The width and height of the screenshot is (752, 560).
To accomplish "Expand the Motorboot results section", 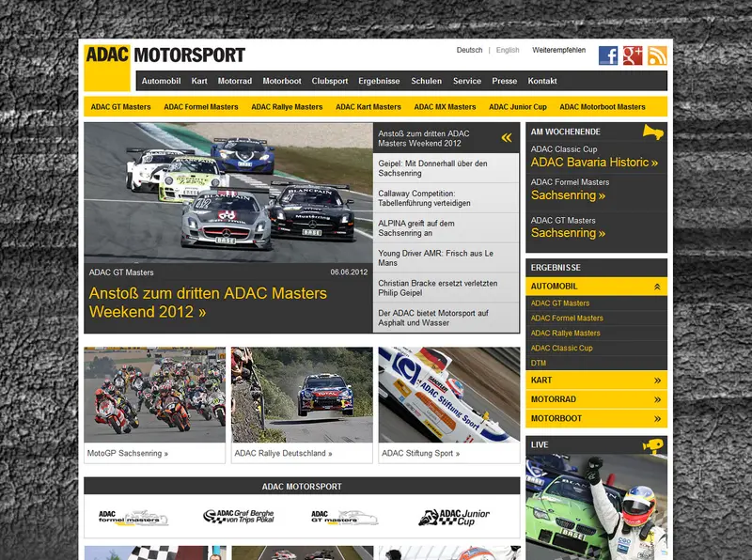I will (x=596, y=418).
